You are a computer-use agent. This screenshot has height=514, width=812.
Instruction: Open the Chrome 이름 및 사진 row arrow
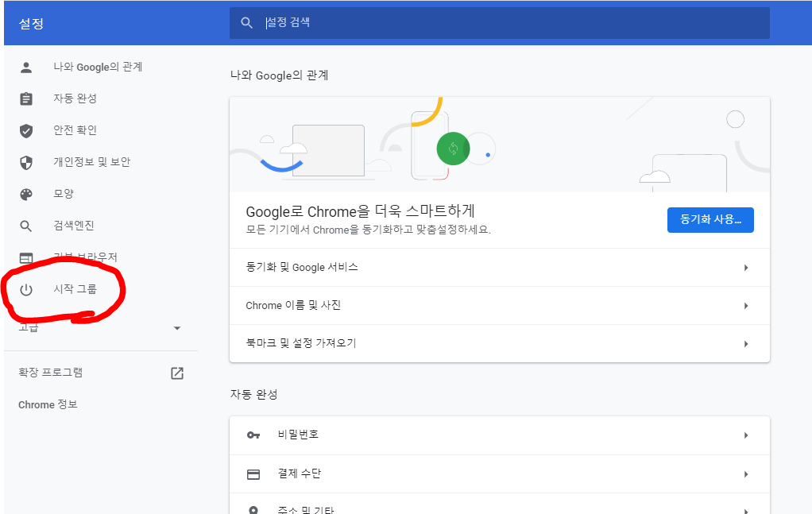coord(746,306)
